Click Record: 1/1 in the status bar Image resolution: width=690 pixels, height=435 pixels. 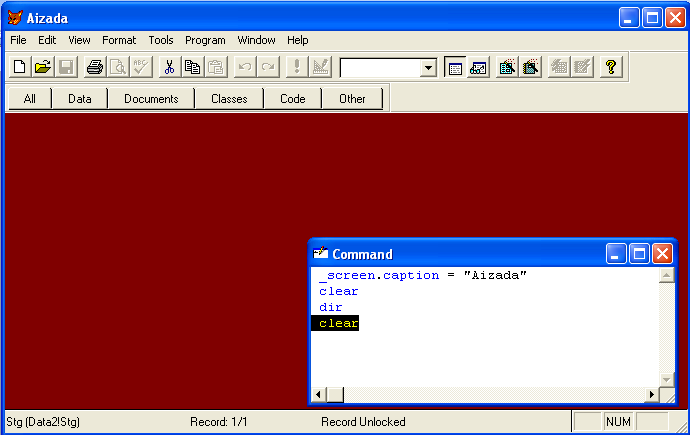(219, 422)
